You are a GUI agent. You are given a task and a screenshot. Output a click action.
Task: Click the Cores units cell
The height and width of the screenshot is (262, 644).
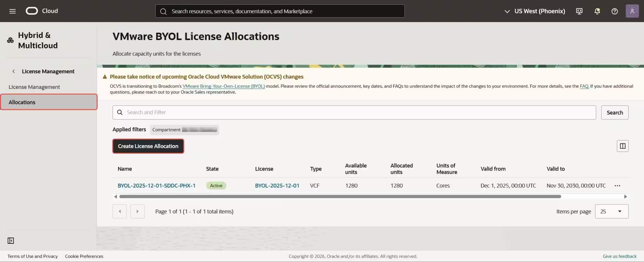[443, 186]
